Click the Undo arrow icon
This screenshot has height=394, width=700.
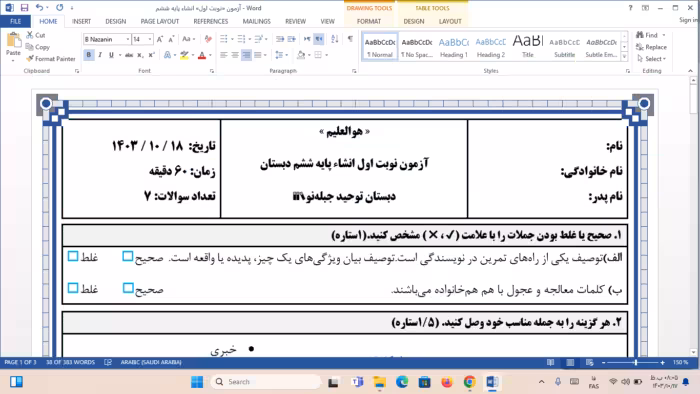[x=39, y=8]
